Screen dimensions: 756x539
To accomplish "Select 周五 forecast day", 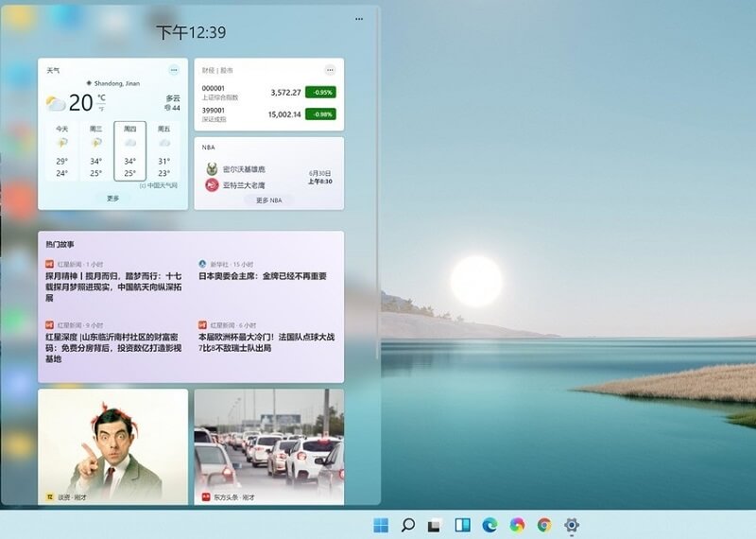I will [163, 151].
